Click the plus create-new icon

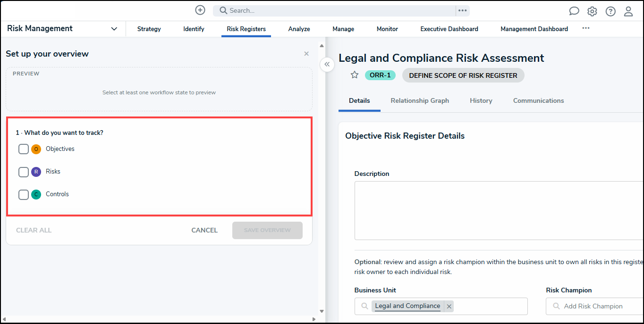[x=200, y=10]
